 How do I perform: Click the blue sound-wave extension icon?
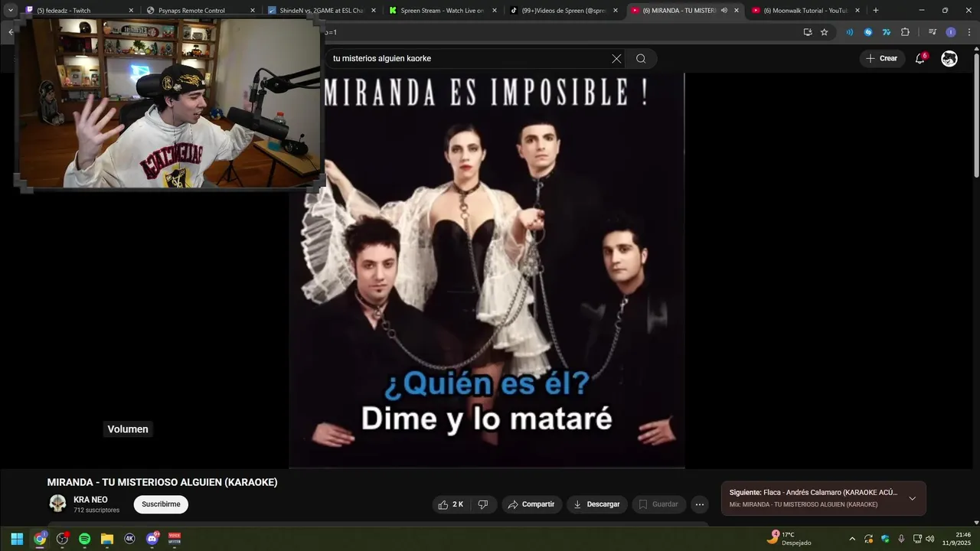click(850, 32)
